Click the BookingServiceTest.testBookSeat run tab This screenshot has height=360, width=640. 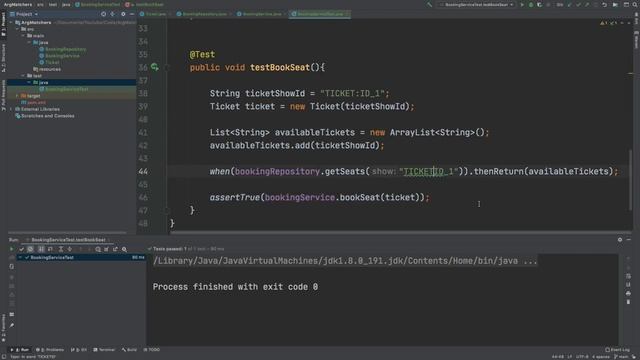point(69,240)
